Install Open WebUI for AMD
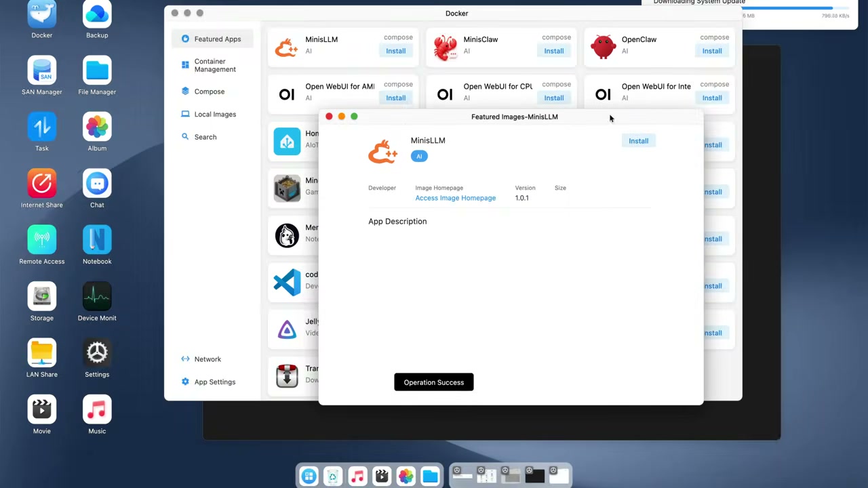The width and height of the screenshot is (868, 488). [395, 98]
